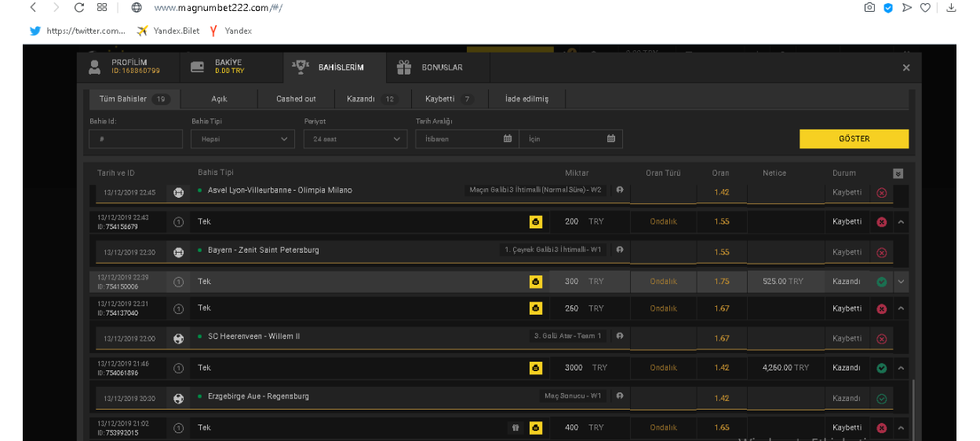
Task: Select the Açık filter tab
Action: click(219, 99)
